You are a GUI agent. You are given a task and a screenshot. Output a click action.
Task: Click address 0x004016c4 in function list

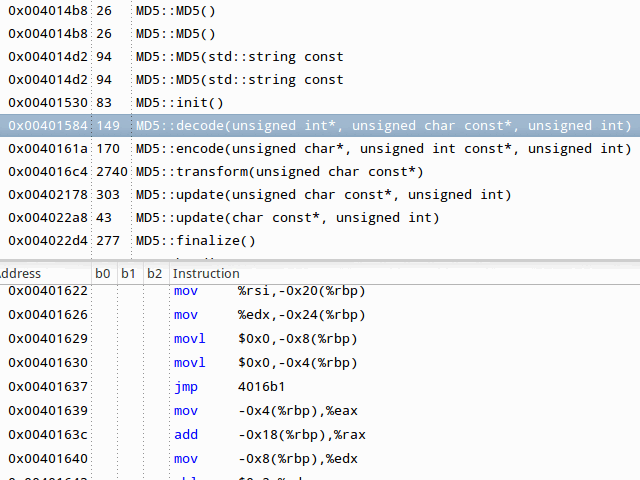pyautogui.click(x=48, y=171)
